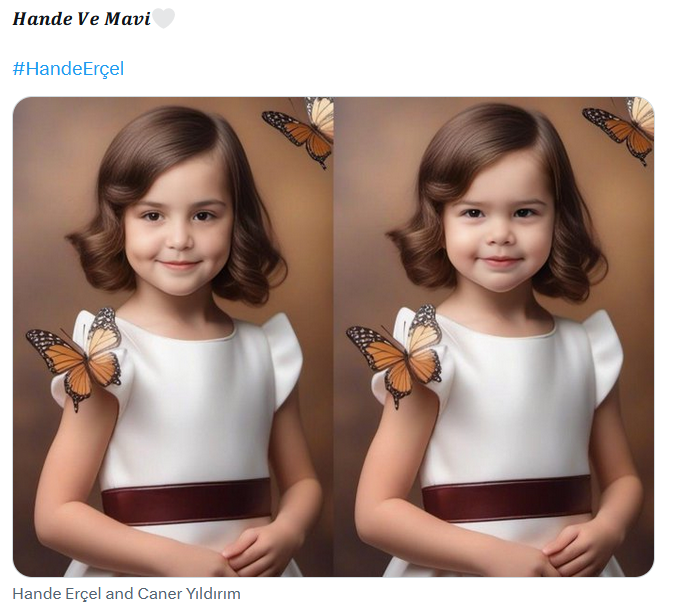Viewport: 673px width, 614px height.
Task: Click the white heart emoji in title
Action: tap(163, 18)
